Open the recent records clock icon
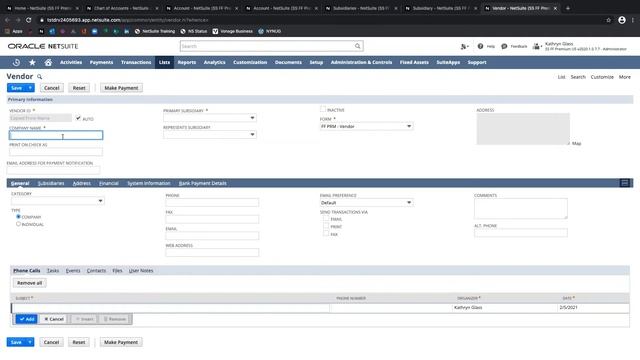The width and height of the screenshot is (640, 360). coord(16,62)
